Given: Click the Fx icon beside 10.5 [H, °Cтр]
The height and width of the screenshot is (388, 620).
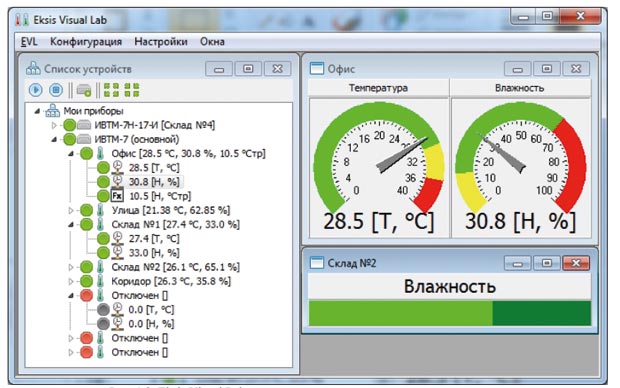Looking at the screenshot, I should (x=117, y=196).
